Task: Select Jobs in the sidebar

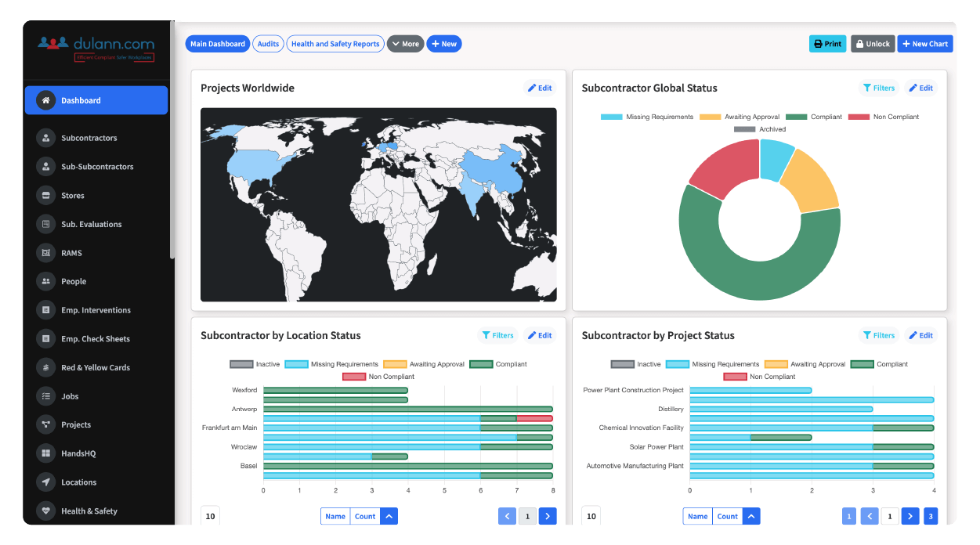Action: point(96,396)
